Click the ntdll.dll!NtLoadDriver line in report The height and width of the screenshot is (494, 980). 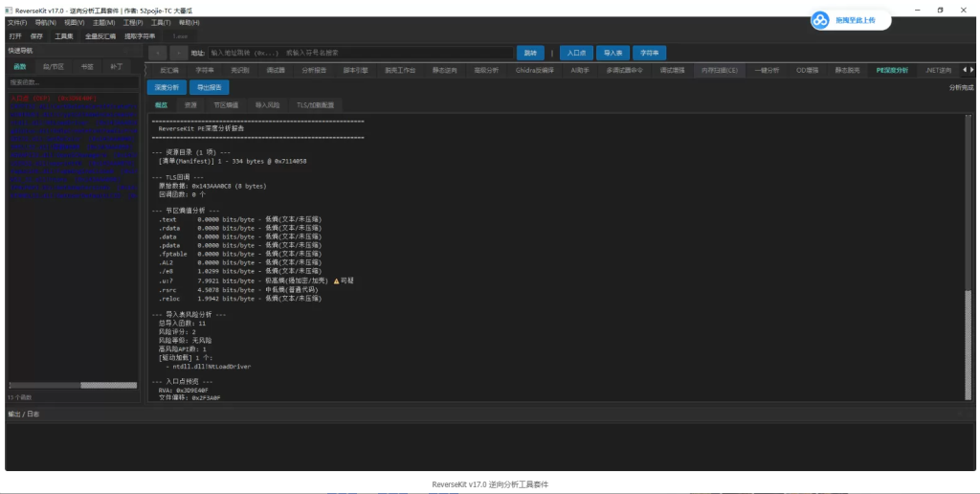click(x=212, y=367)
